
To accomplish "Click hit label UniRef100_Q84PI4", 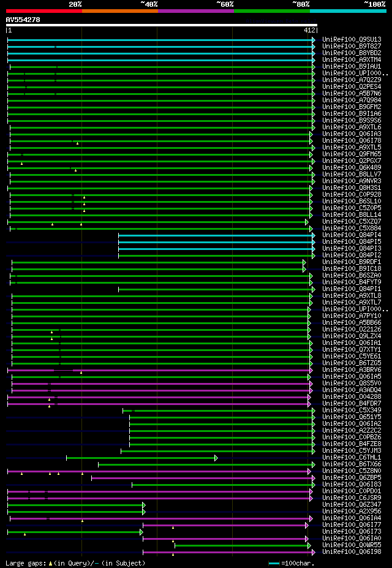I will pos(352,235).
